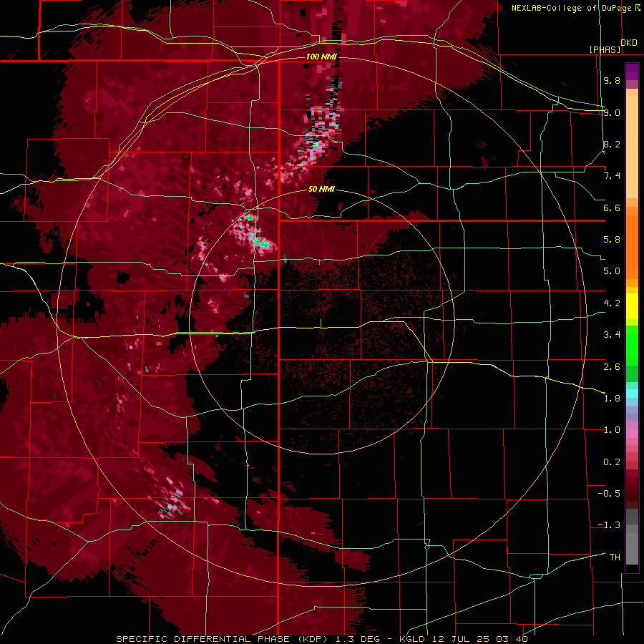
Task: Click the light gray segment beside TH
Action: click(x=632, y=549)
